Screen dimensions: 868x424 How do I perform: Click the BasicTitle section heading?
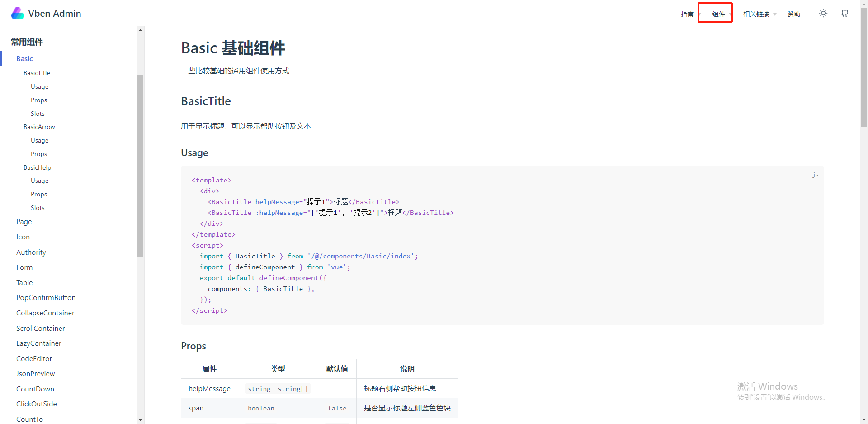pyautogui.click(x=206, y=101)
